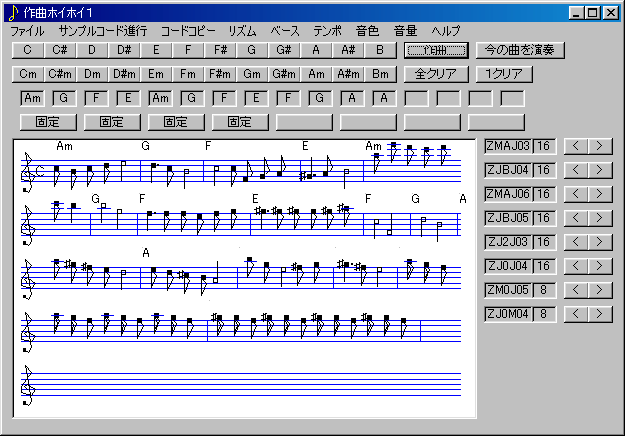Open the リズム menu
Screen dimensions: 625x436
click(243, 31)
